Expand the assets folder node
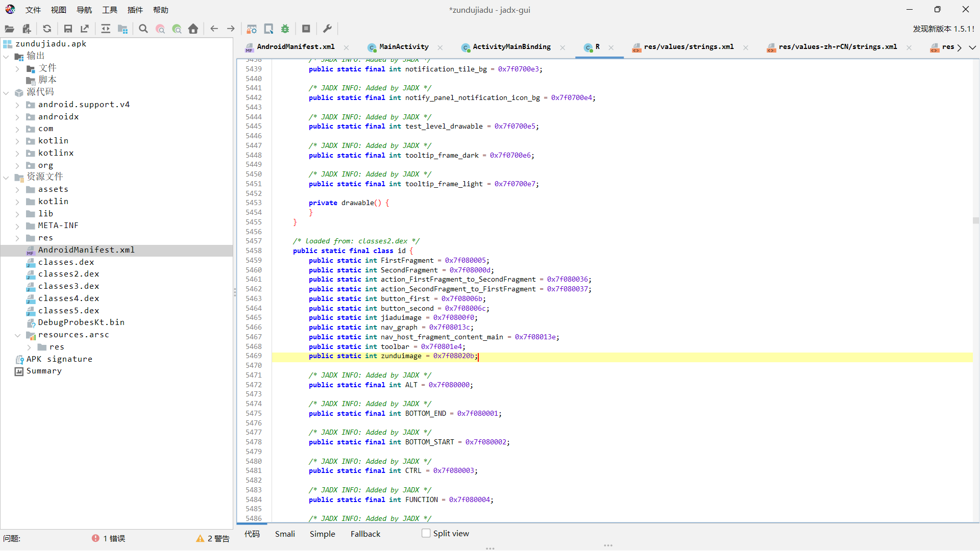The width and height of the screenshot is (980, 551). pos(17,190)
